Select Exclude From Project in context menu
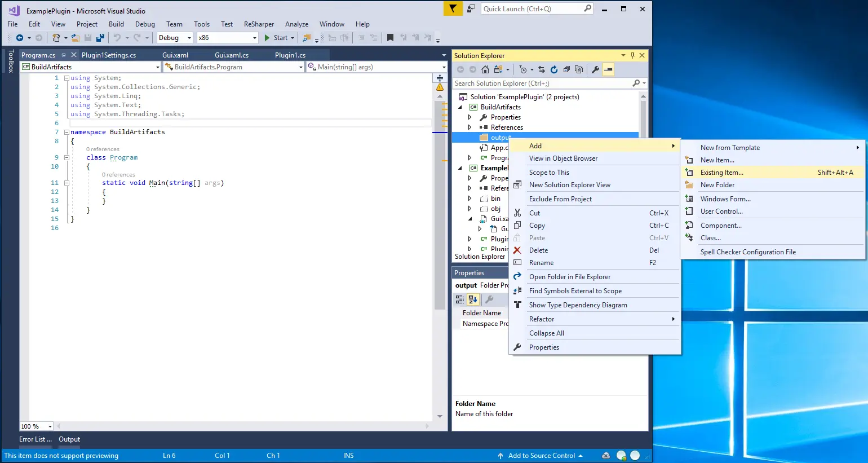 pos(595,199)
